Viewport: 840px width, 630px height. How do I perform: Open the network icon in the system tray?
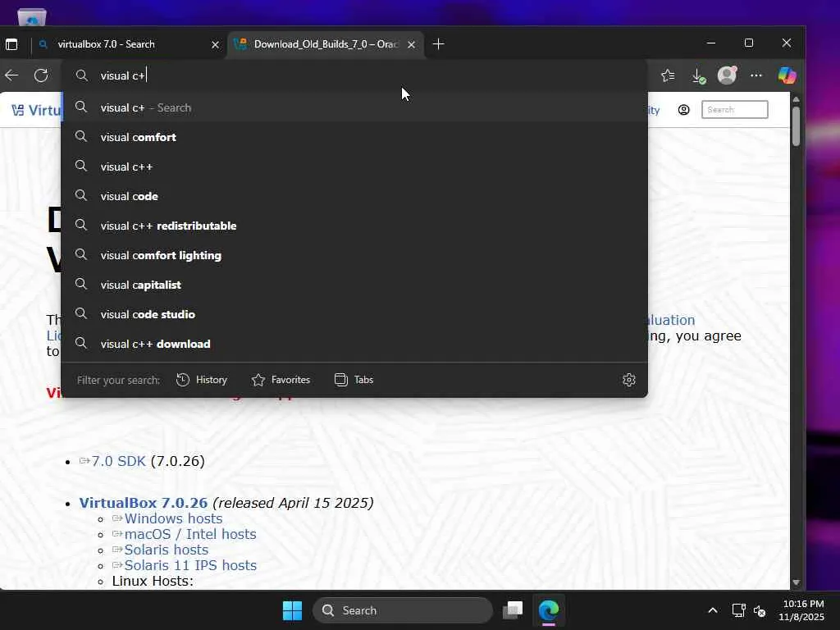coord(739,610)
